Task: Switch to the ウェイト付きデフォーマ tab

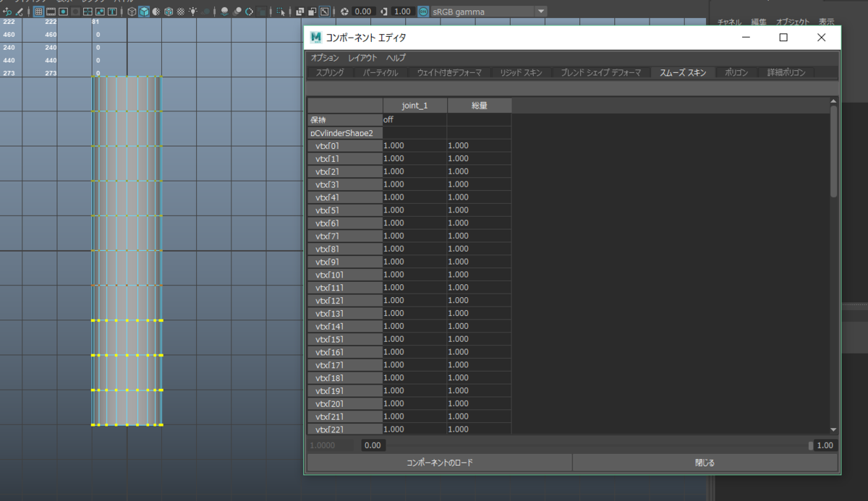Action: pyautogui.click(x=449, y=72)
